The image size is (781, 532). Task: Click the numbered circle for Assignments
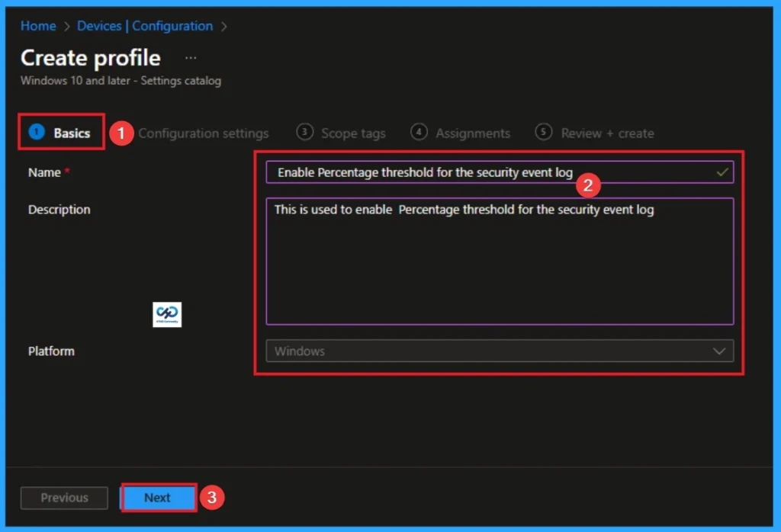click(x=419, y=132)
